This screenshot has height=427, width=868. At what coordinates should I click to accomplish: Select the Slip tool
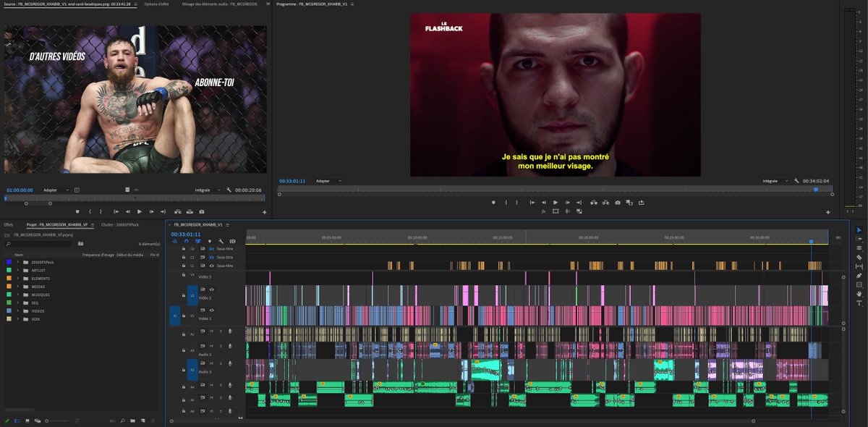click(x=859, y=266)
